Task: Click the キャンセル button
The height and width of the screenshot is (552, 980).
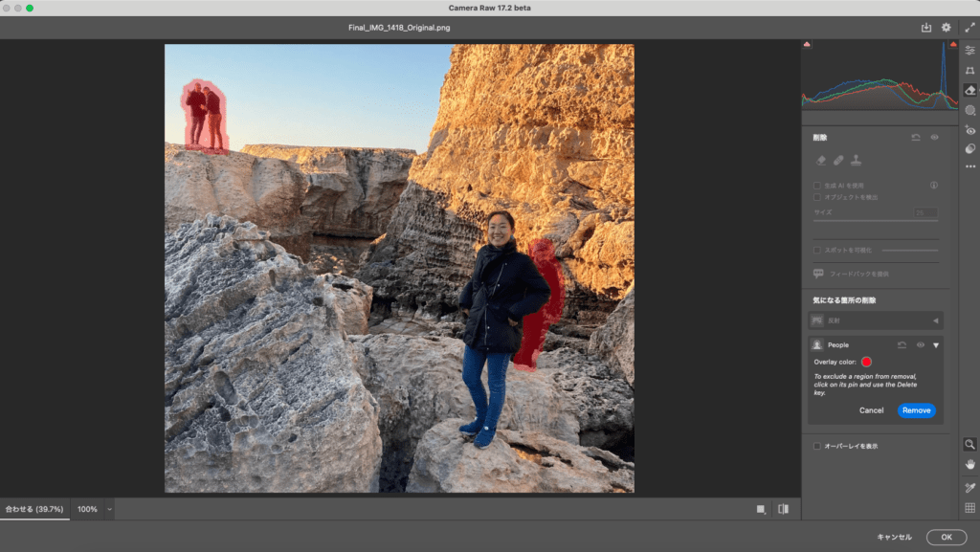Action: (895, 537)
